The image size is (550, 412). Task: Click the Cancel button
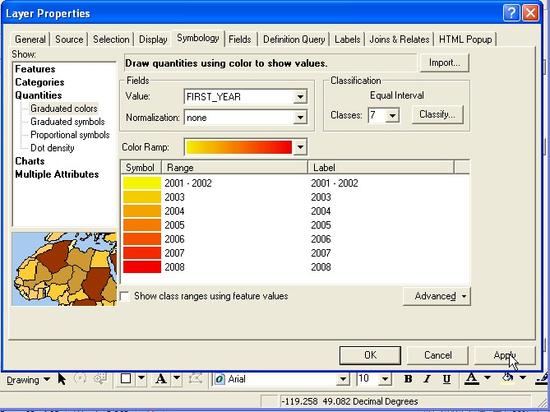pos(438,355)
